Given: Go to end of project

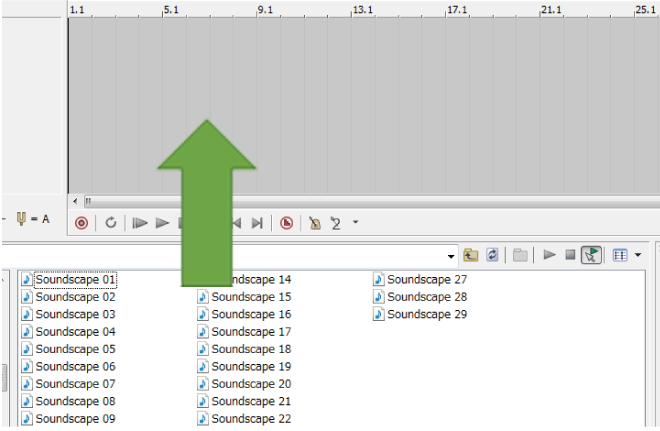Looking at the screenshot, I should [257, 223].
